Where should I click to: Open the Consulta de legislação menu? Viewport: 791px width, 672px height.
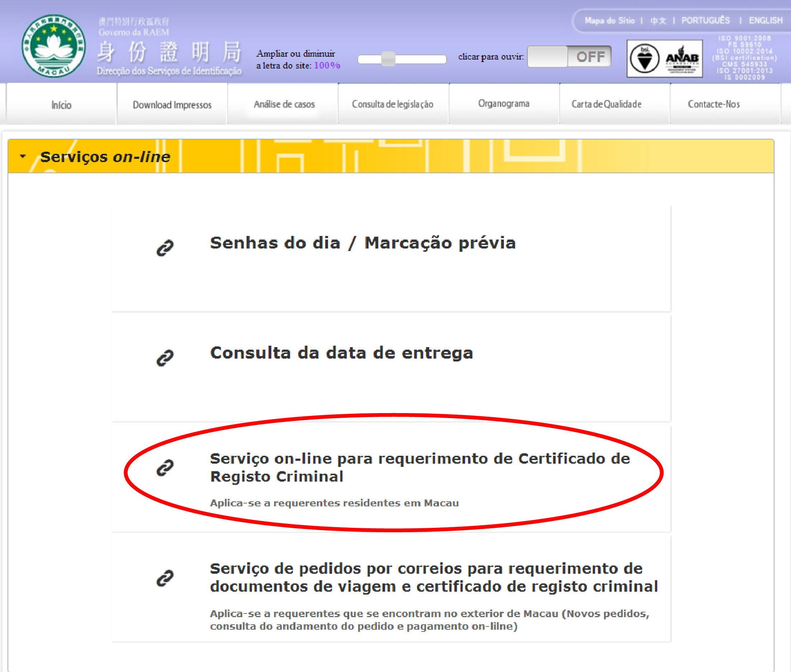point(393,104)
